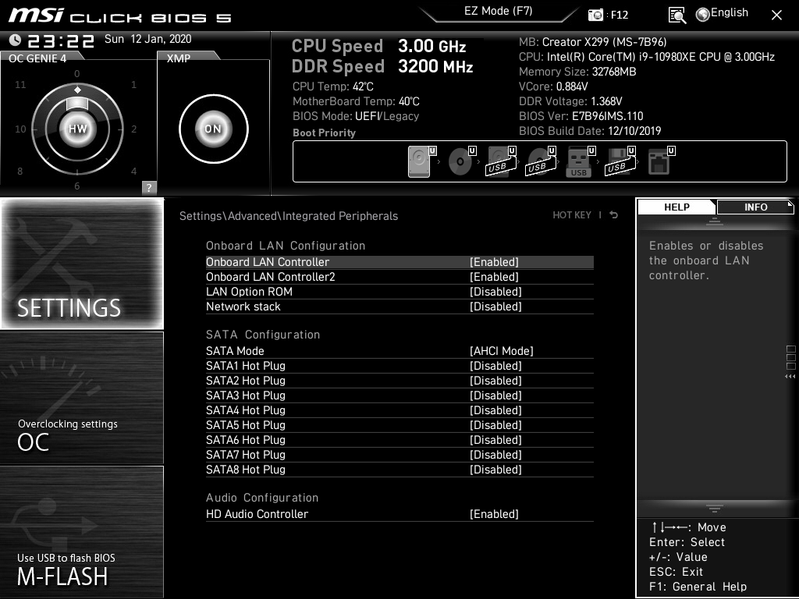Select the SATA8 Hot Plug row

(x=400, y=469)
